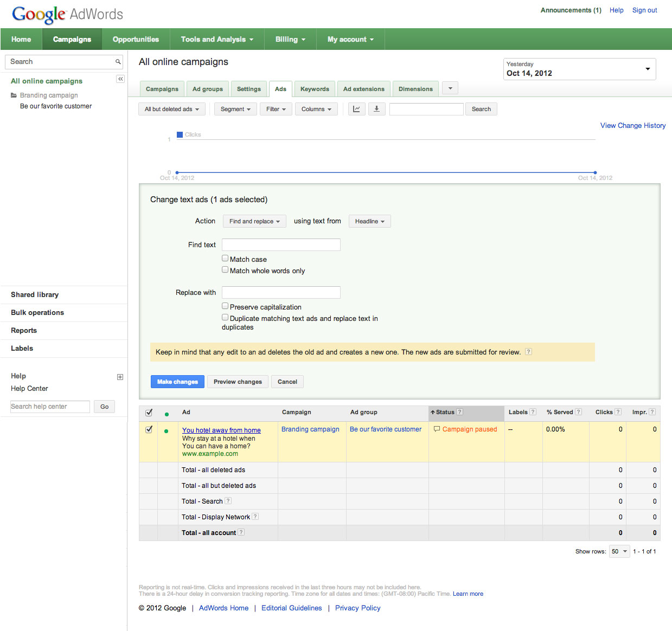672x631 pixels.
Task: Open the Filter dropdown
Action: [x=276, y=109]
